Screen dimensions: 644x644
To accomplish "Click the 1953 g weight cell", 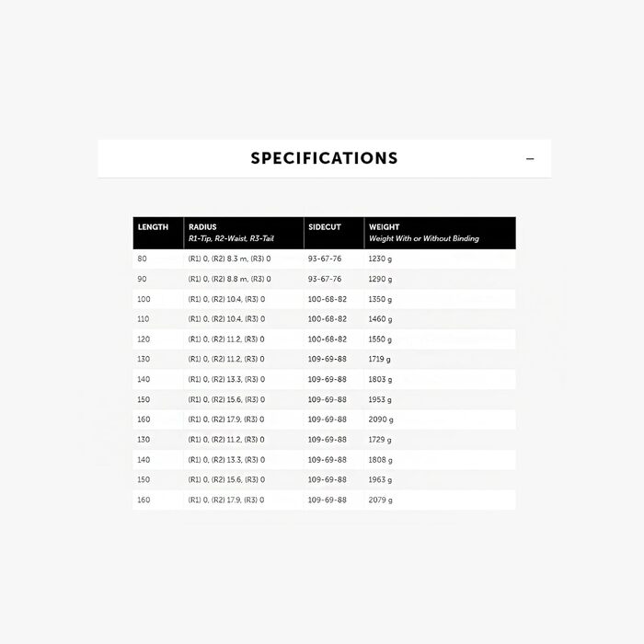I will coord(380,399).
